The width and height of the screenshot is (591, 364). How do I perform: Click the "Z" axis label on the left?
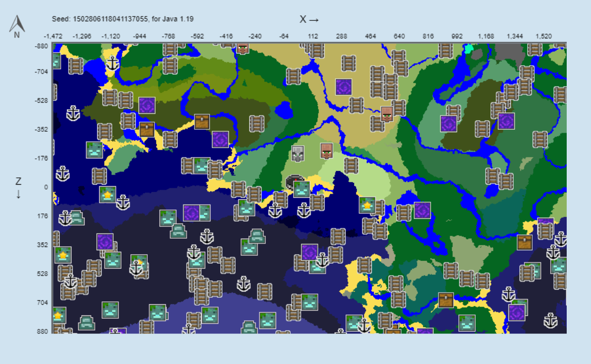(x=18, y=181)
